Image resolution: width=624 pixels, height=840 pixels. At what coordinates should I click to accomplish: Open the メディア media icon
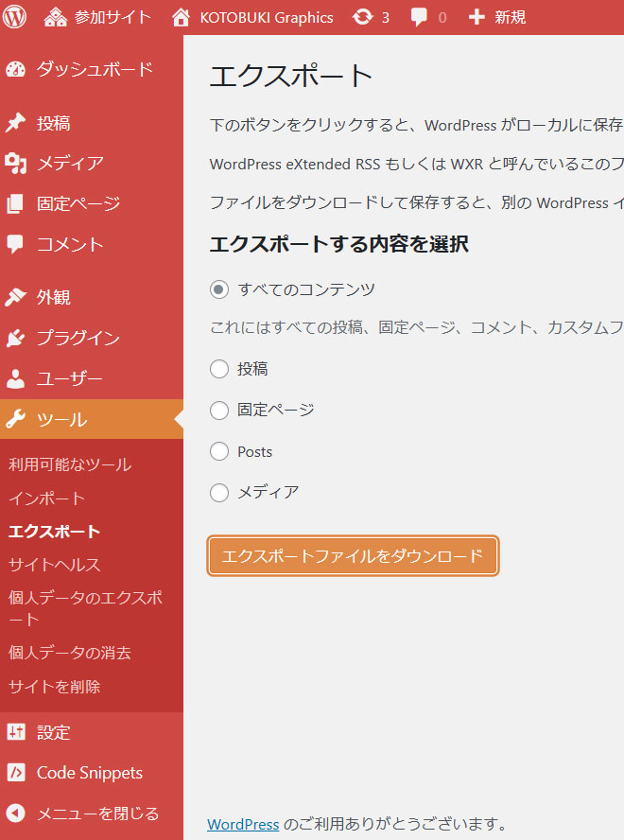(x=16, y=164)
